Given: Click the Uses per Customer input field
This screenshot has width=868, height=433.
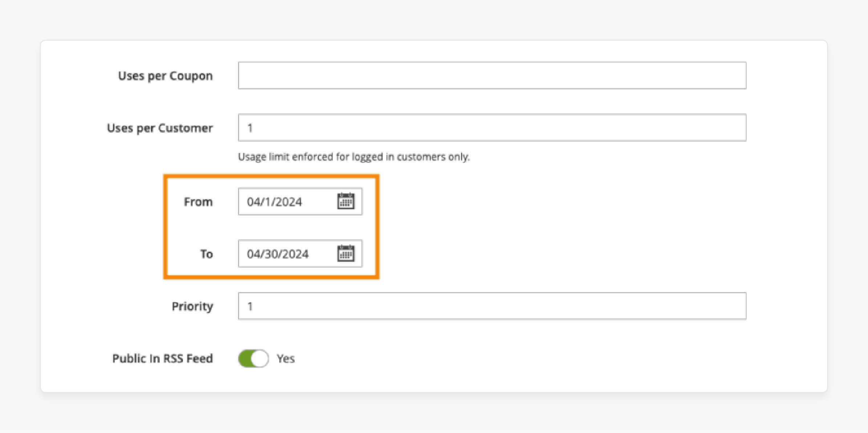Looking at the screenshot, I should pos(492,128).
